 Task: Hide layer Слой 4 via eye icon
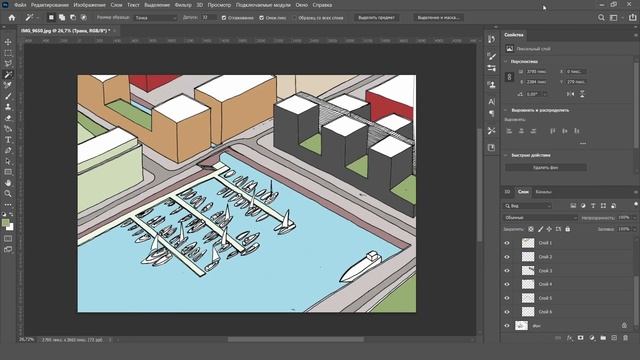click(x=507, y=284)
